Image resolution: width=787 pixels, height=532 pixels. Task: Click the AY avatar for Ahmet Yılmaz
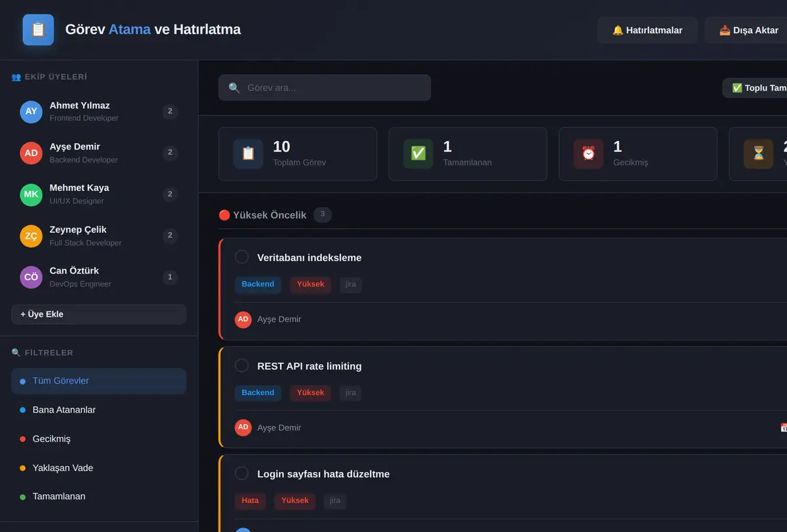point(31,112)
